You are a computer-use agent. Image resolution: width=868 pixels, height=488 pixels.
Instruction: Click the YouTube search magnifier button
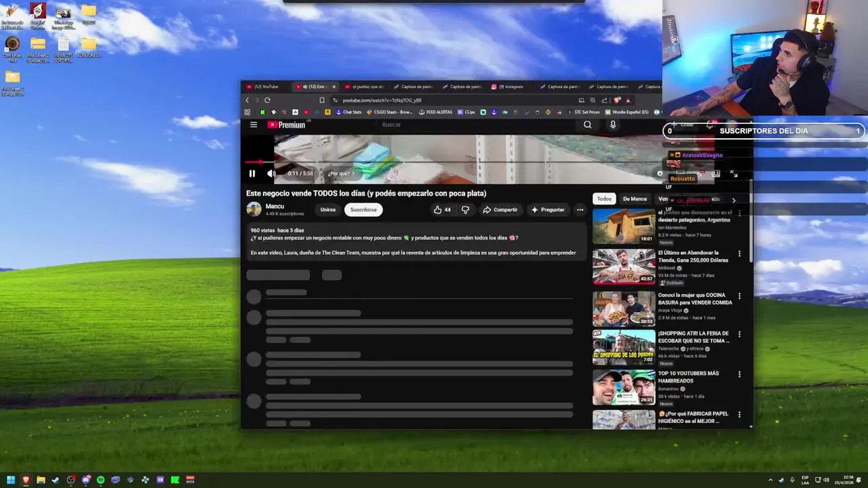coord(587,125)
